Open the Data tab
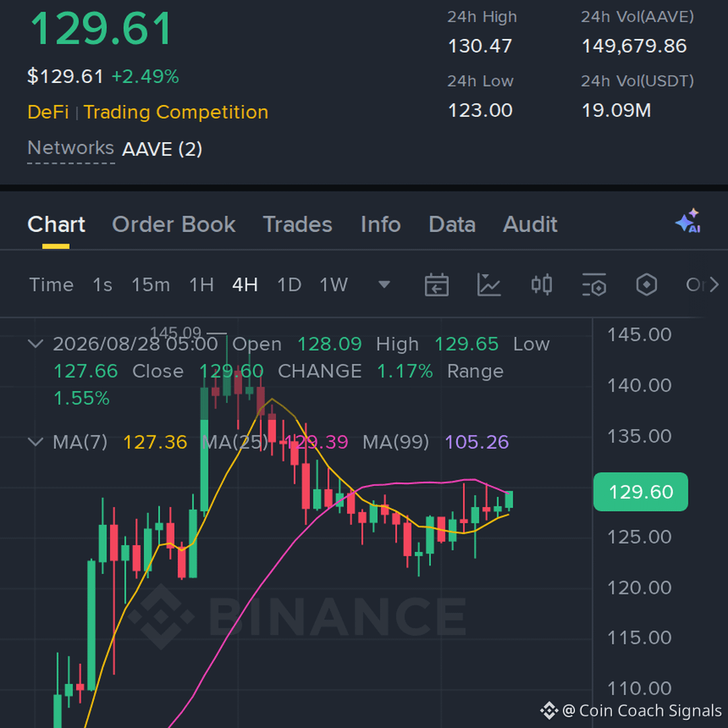This screenshot has height=728, width=728. (452, 224)
